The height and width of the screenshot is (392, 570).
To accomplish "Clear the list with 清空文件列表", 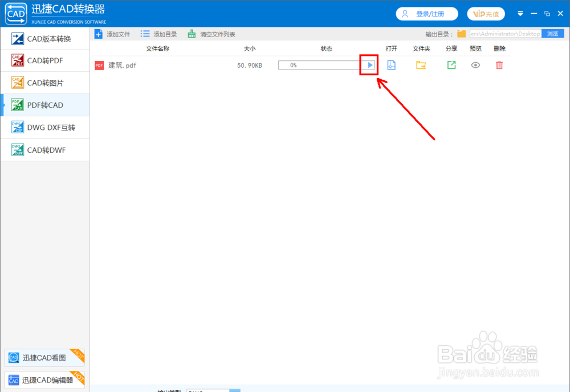I will (x=211, y=34).
